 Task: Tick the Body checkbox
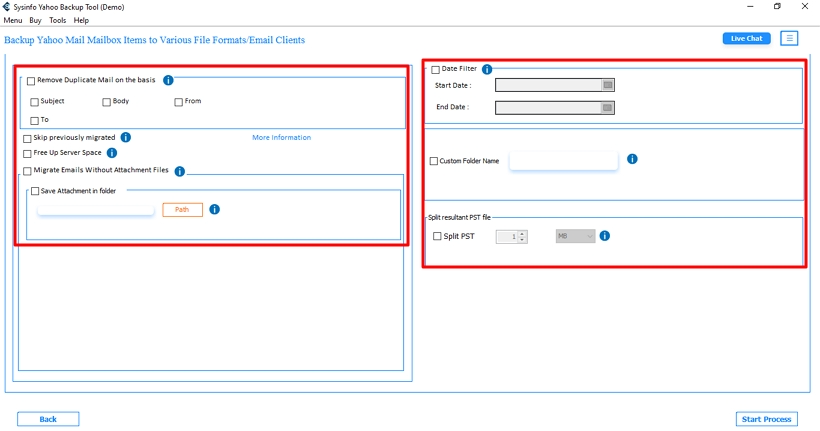(107, 102)
